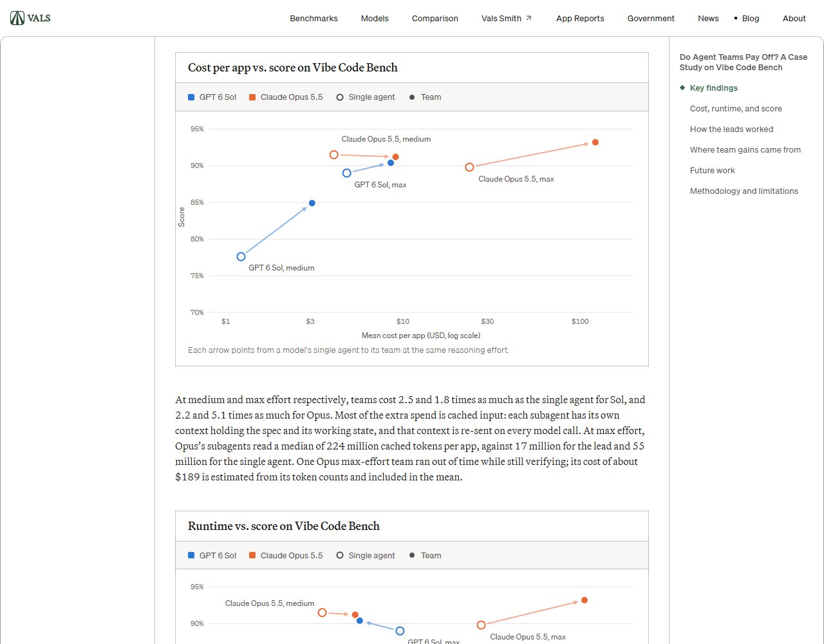The height and width of the screenshot is (644, 824).
Task: Go to the News page
Action: click(708, 18)
